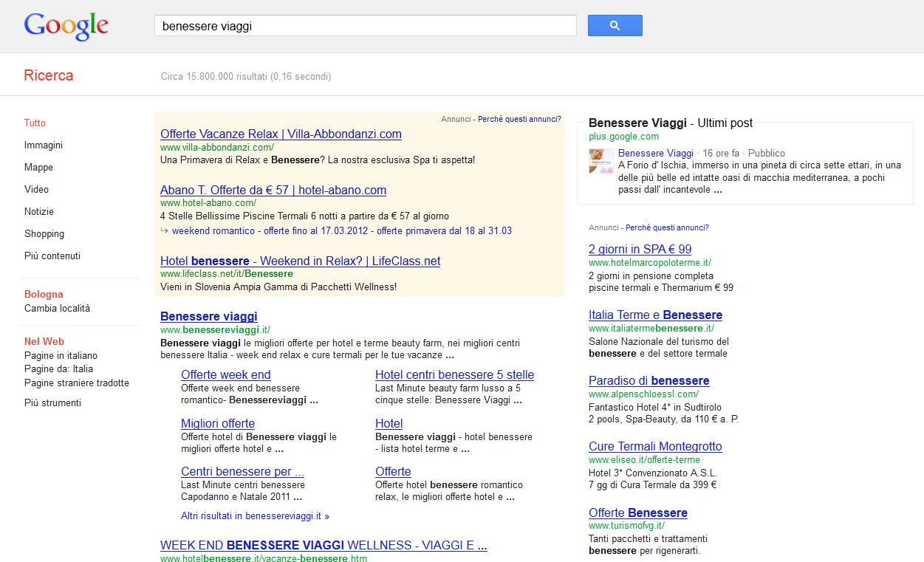Filter by 'Pagine in italiano'

[61, 356]
